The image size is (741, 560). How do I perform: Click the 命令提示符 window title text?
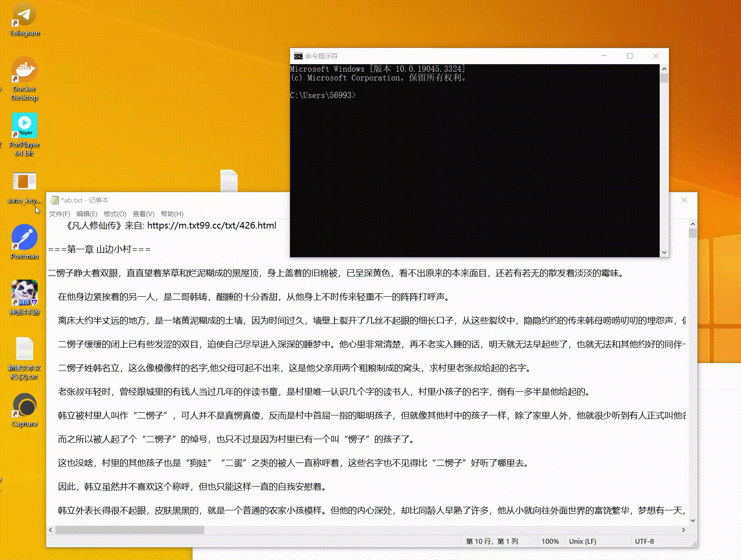[x=321, y=56]
